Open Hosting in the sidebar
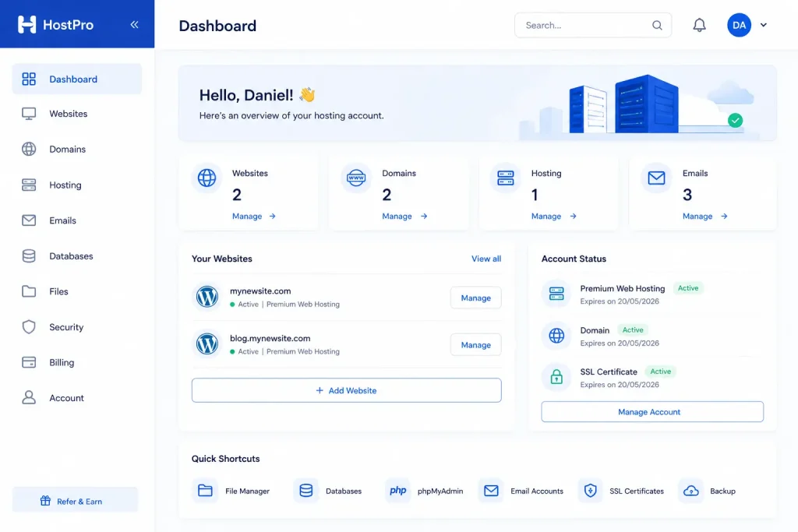The width and height of the screenshot is (798, 532). tap(77, 185)
